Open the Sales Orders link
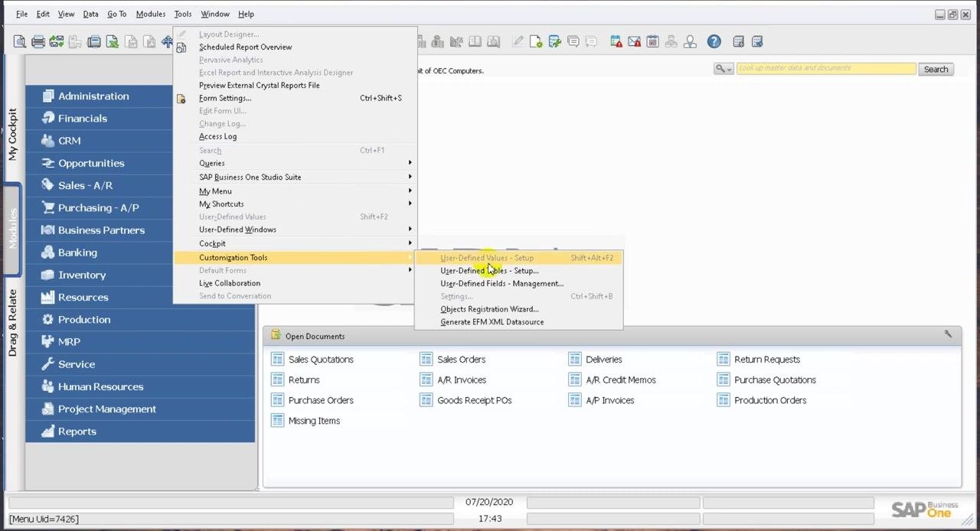This screenshot has height=531, width=980. pos(461,359)
